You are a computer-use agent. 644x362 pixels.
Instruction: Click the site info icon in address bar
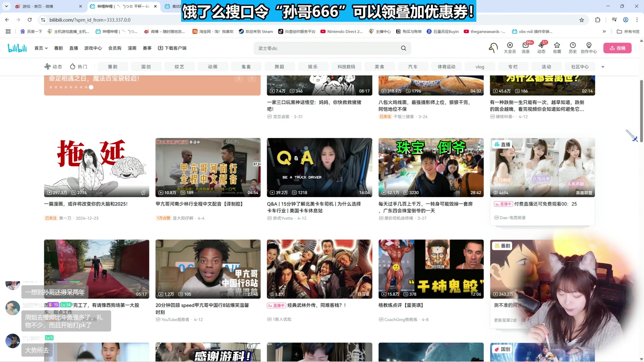(x=43, y=20)
